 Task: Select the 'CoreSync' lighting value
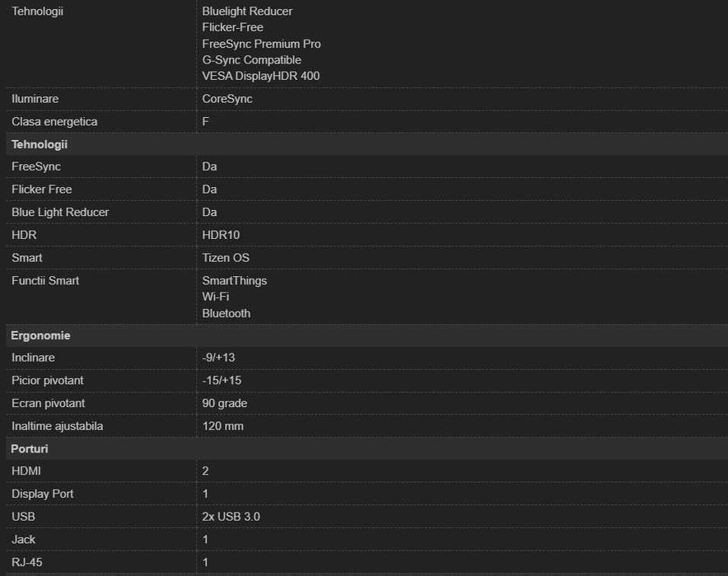(227, 99)
